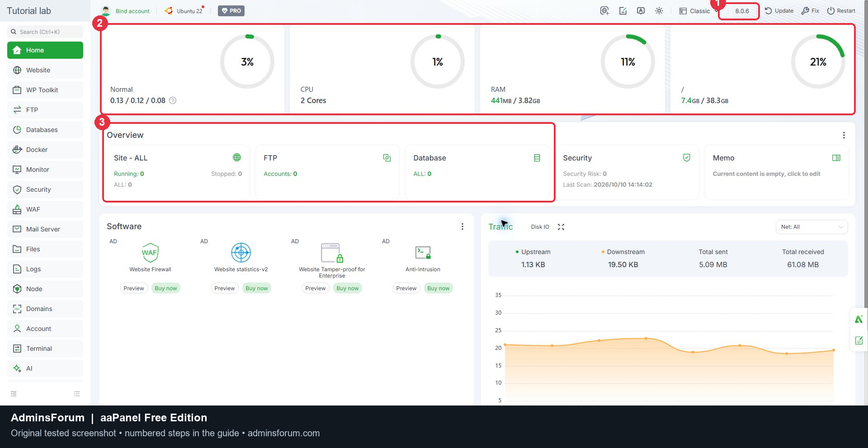Screen dimensions: 868x448
Task: Click the Account person icon in sidebar
Action: [17, 329]
